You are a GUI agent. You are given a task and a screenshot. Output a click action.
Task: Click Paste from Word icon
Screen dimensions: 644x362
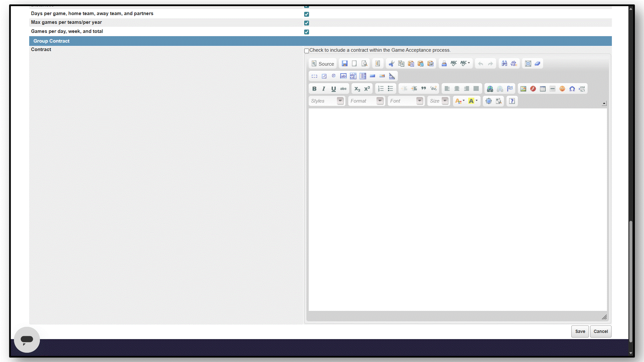[430, 64]
